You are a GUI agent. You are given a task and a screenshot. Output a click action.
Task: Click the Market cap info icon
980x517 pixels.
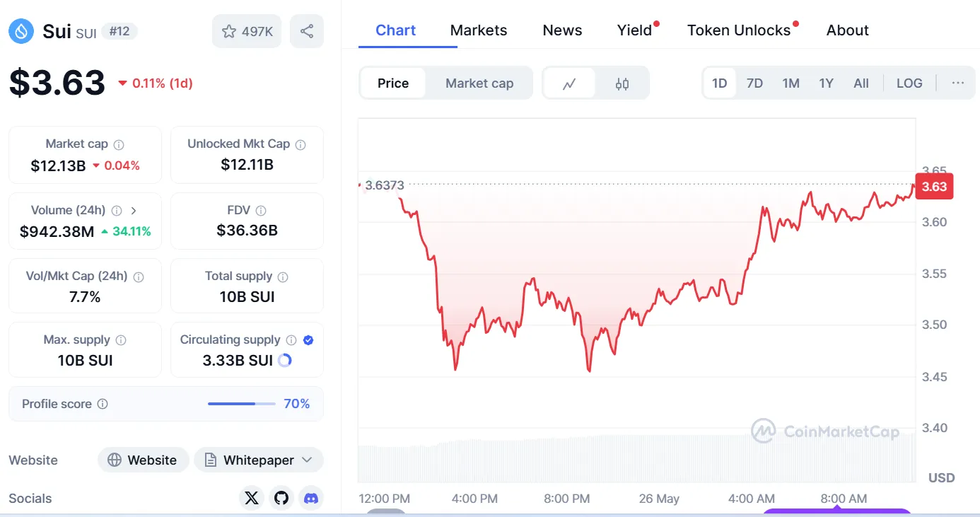(x=119, y=144)
